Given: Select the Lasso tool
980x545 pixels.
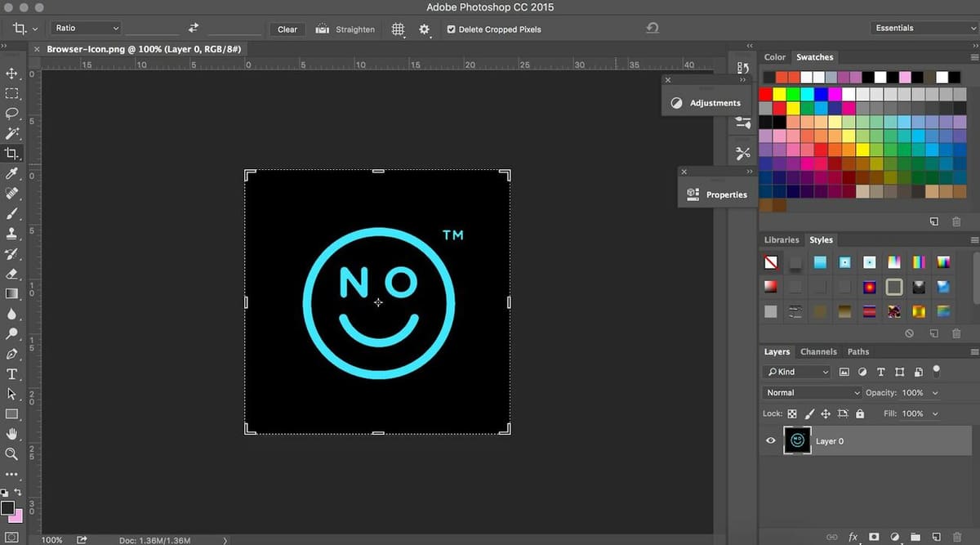Looking at the screenshot, I should point(11,113).
